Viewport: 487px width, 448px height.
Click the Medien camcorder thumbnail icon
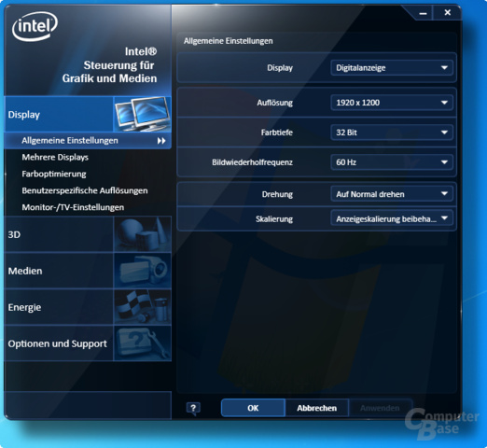click(x=143, y=271)
